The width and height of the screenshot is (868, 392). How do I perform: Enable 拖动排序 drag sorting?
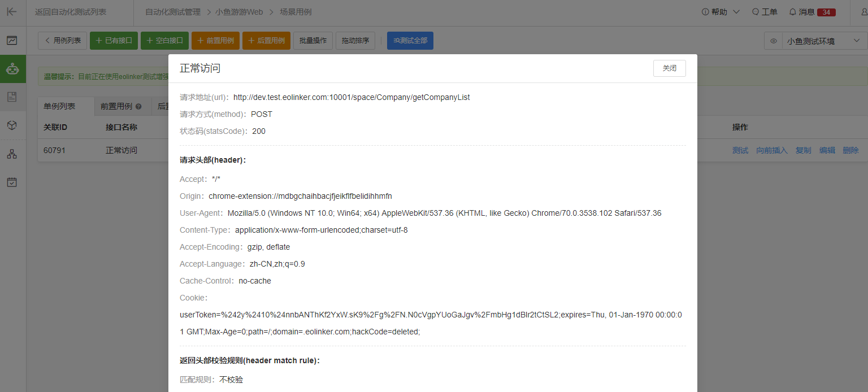[x=355, y=41]
